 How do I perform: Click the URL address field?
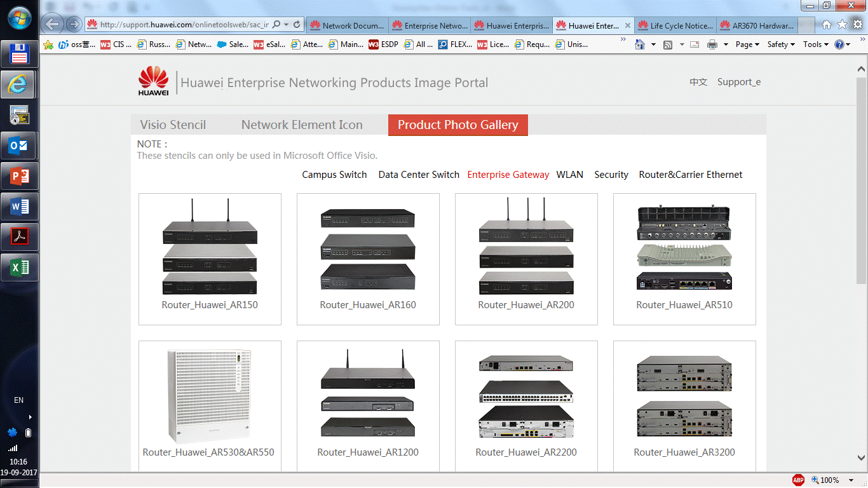click(184, 25)
